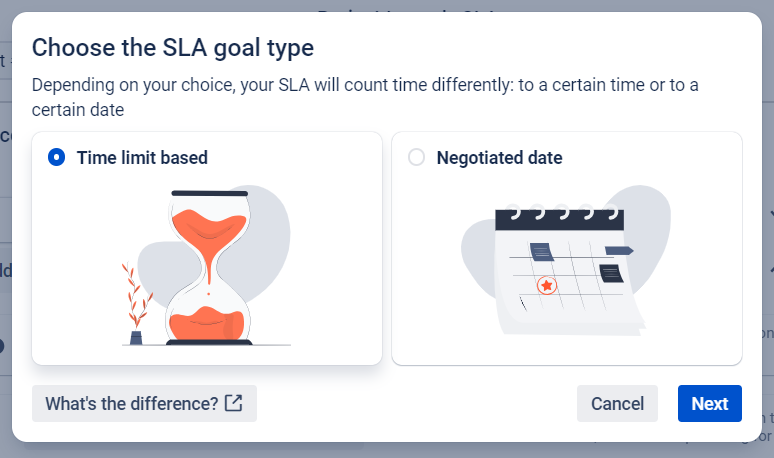Viewport: 774px width, 458px height.
Task: Proceed with the Next button
Action: coord(709,403)
